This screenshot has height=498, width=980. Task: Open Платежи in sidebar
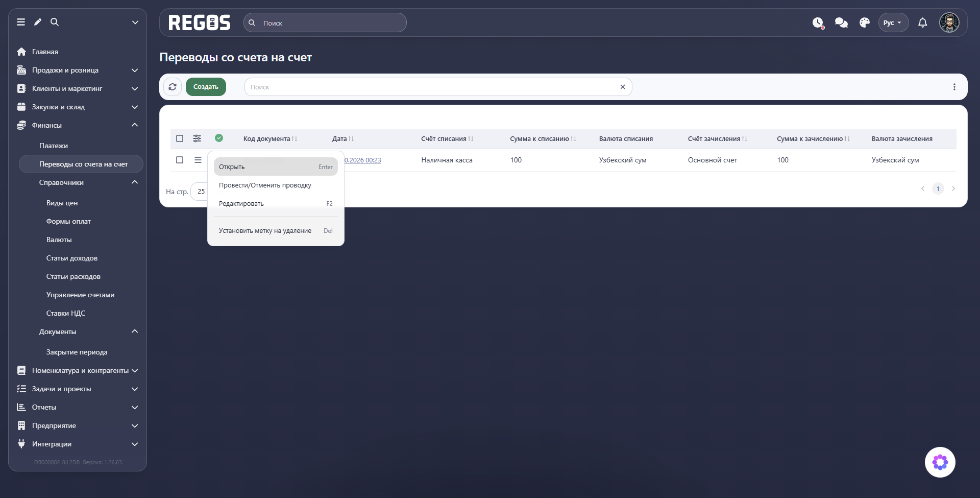point(54,146)
